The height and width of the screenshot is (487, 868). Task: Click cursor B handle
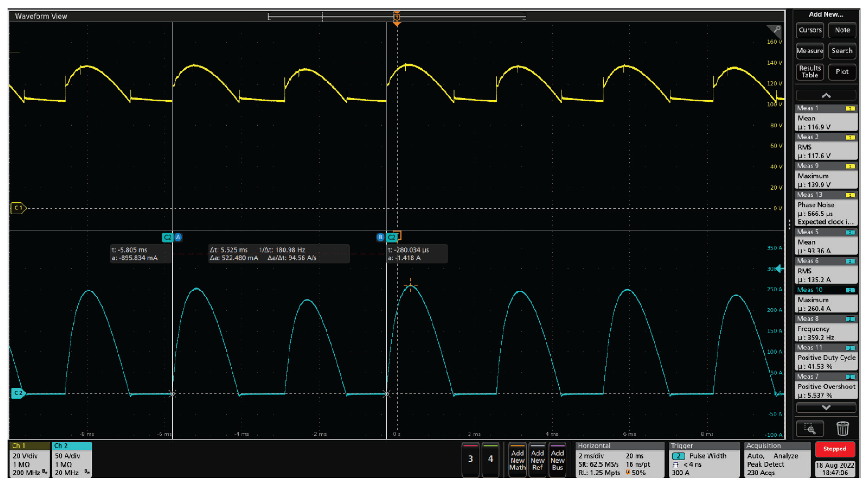tap(380, 237)
